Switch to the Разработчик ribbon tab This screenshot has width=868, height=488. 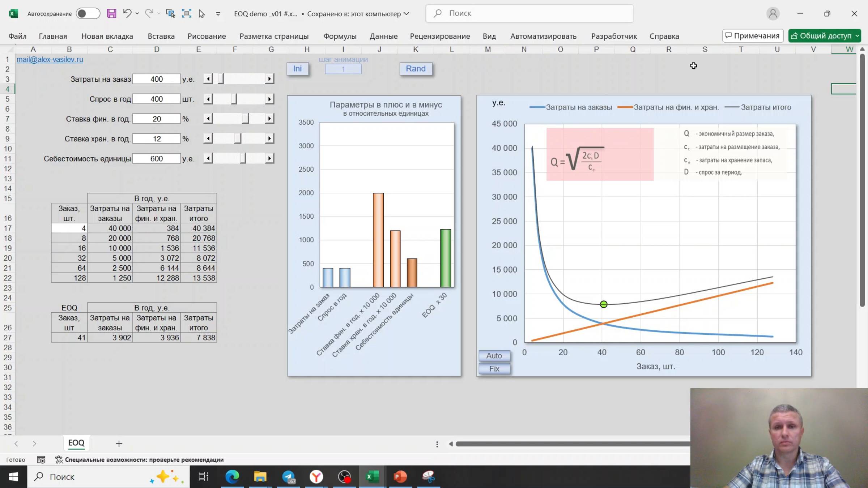(x=614, y=36)
